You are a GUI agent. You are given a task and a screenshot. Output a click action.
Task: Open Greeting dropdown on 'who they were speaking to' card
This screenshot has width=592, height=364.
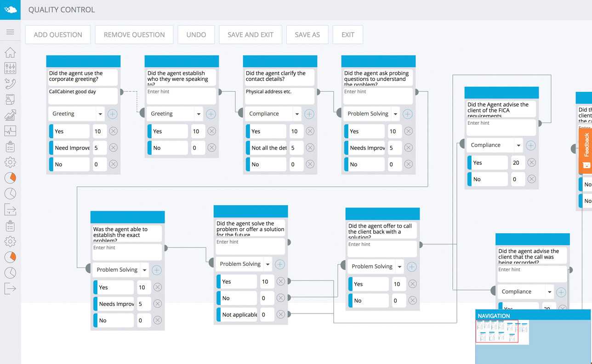tap(175, 114)
